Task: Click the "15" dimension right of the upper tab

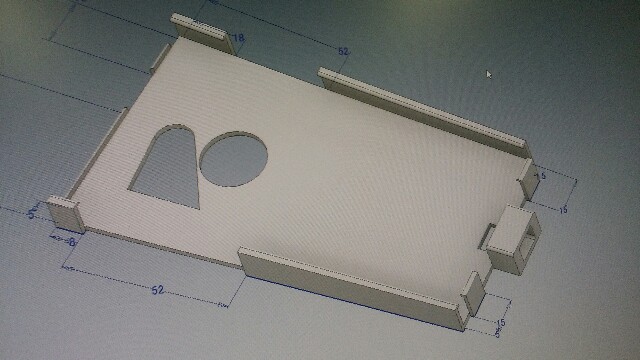Action: click(563, 211)
